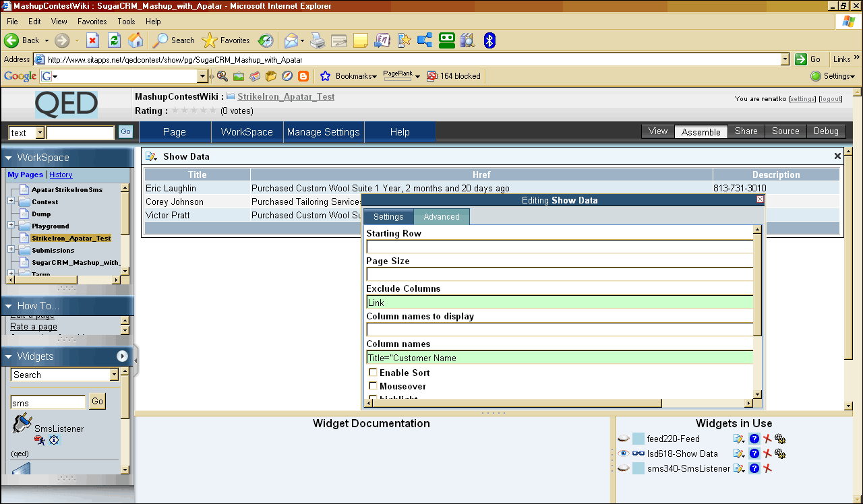Click the browser Refresh toolbar icon
The width and height of the screenshot is (863, 504).
click(x=114, y=40)
